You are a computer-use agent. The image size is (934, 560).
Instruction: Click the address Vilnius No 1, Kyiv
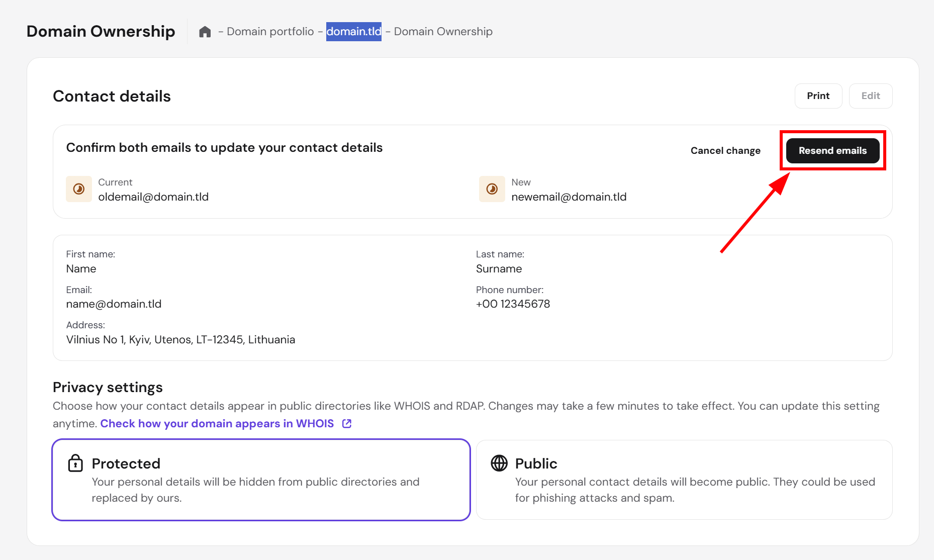point(180,340)
